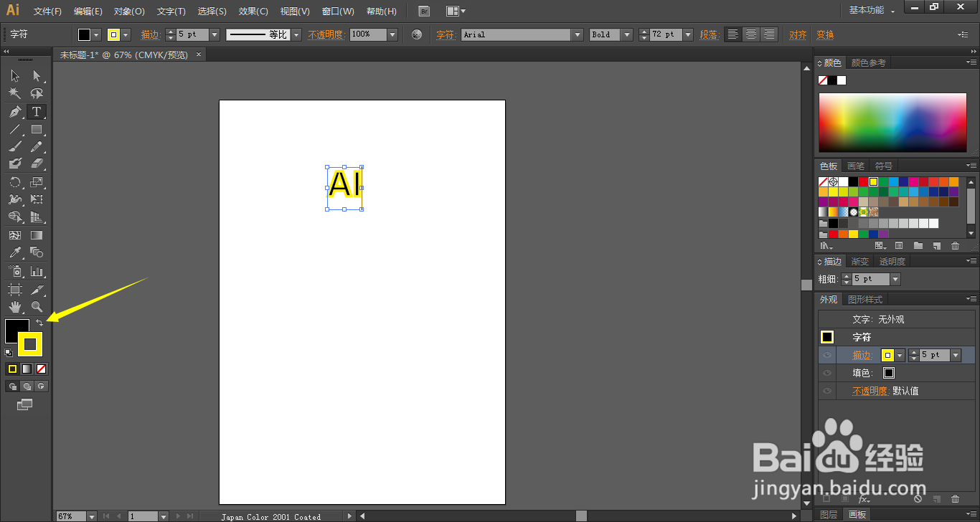Select the Pen tool
Image resolution: width=980 pixels, height=522 pixels.
click(x=15, y=112)
